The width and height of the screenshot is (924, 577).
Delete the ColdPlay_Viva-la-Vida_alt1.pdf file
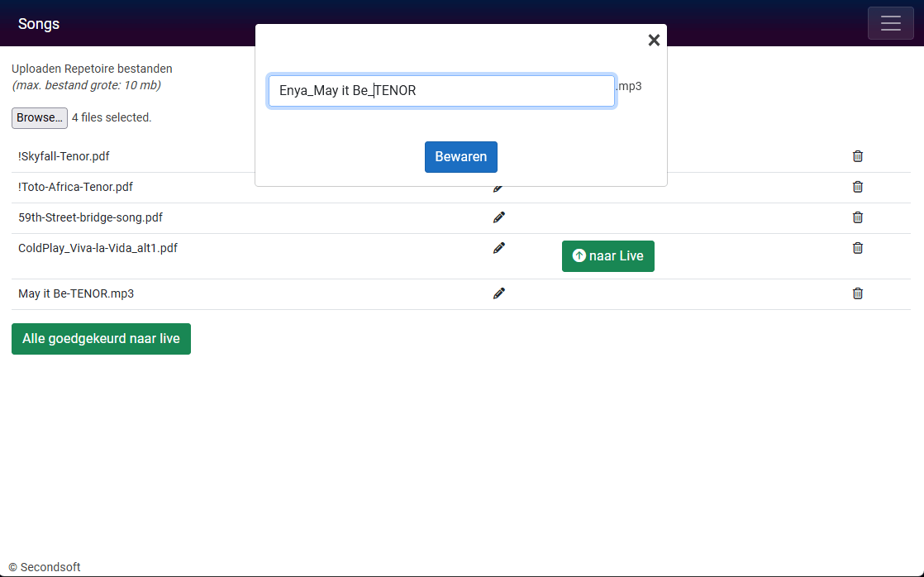click(857, 248)
